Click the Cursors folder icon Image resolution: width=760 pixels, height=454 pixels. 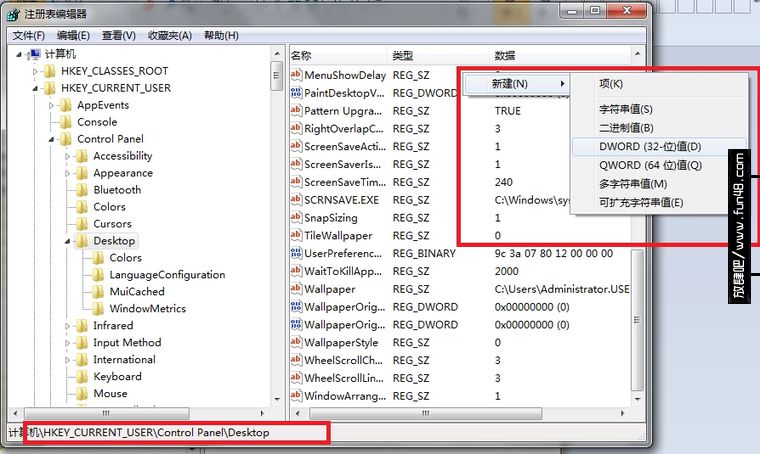tap(82, 224)
